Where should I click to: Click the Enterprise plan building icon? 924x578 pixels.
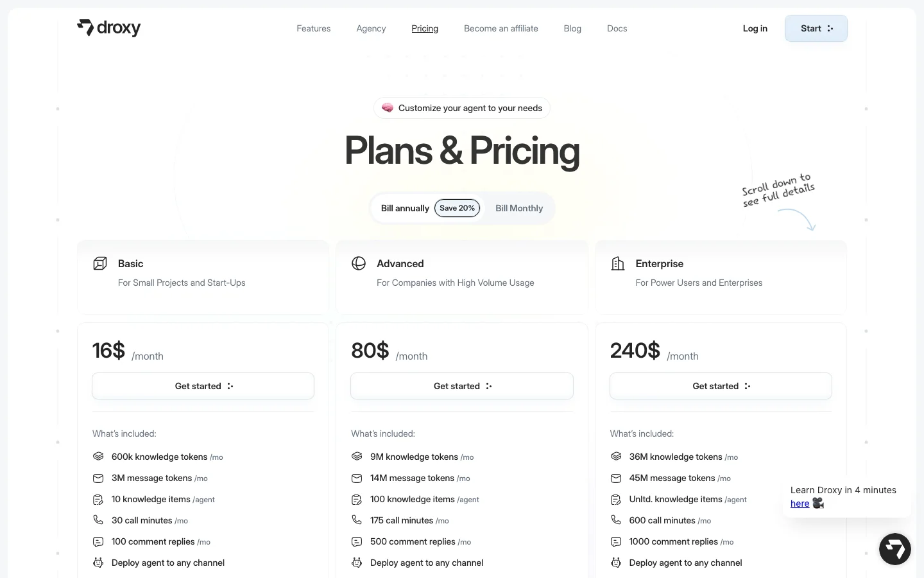click(617, 263)
